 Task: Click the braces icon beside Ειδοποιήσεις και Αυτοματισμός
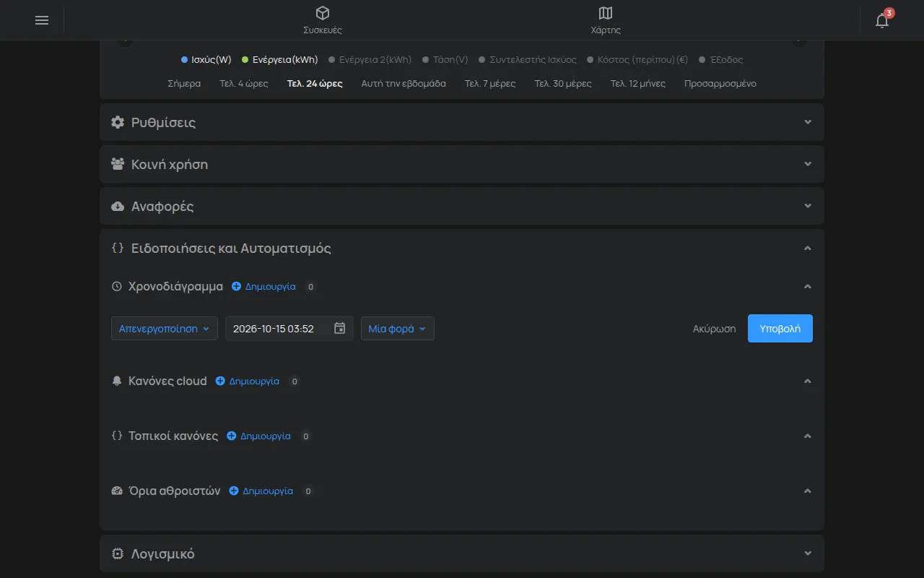(x=118, y=248)
